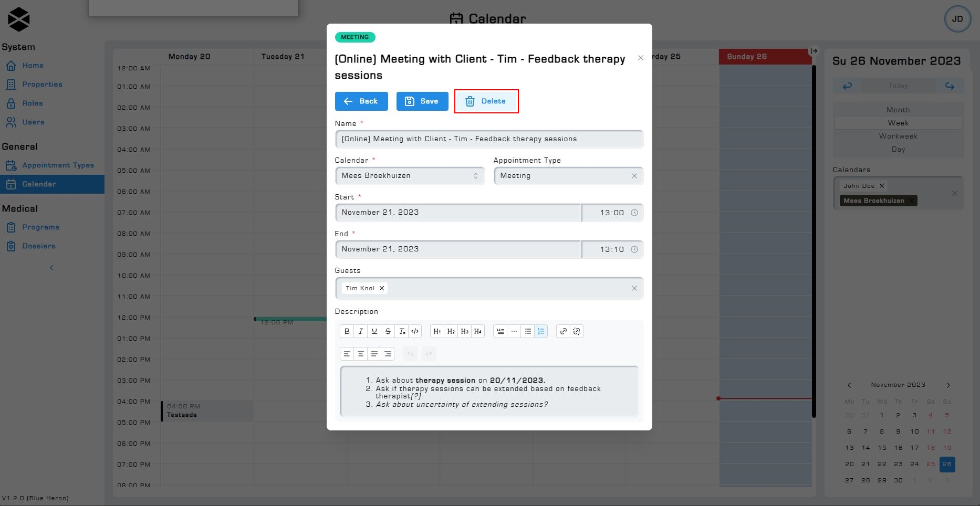Clear the Meeting appointment type
980x506 pixels.
(634, 176)
